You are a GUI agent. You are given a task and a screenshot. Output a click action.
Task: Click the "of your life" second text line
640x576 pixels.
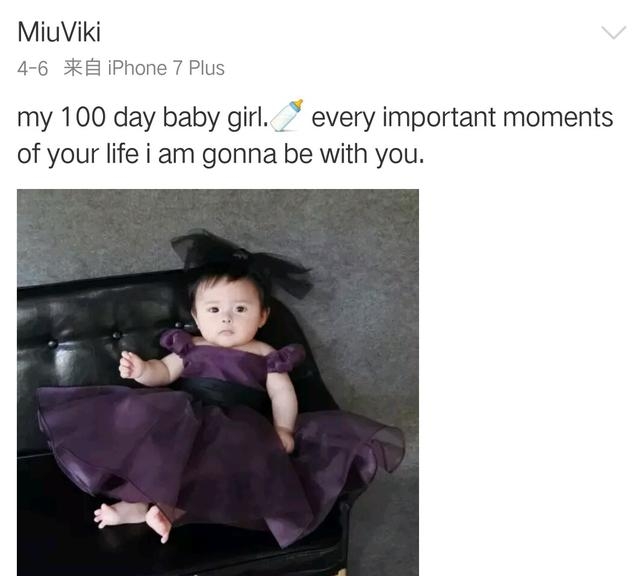tap(78, 155)
